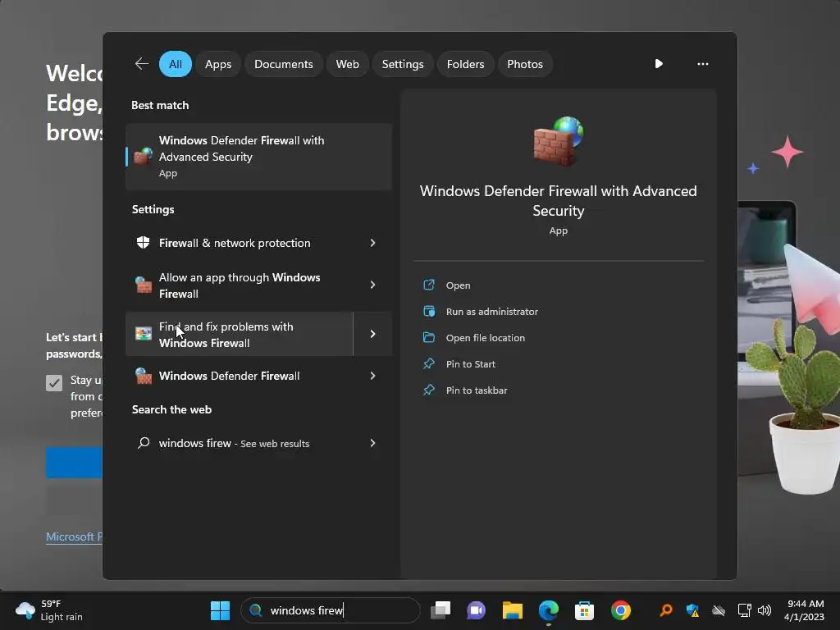The width and height of the screenshot is (840, 630).
Task: Click the pin icon beside Pin to taskbar
Action: click(x=429, y=390)
